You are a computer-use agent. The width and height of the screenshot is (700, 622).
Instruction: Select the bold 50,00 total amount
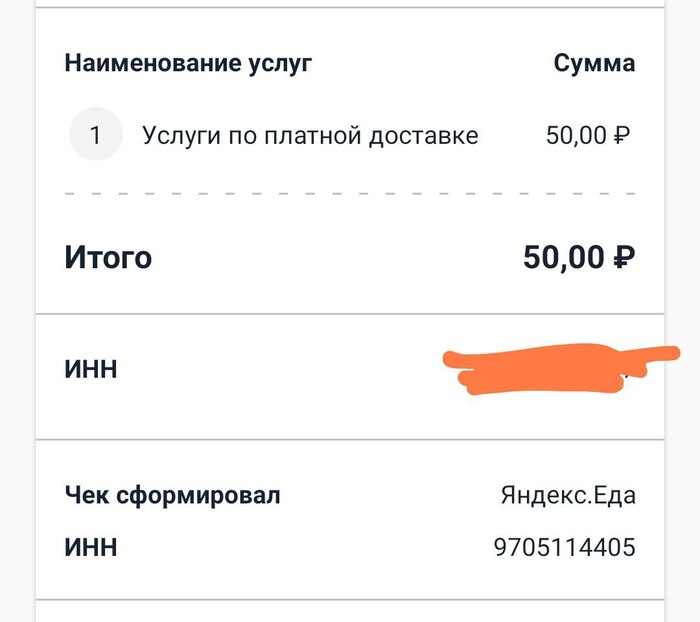point(563,258)
